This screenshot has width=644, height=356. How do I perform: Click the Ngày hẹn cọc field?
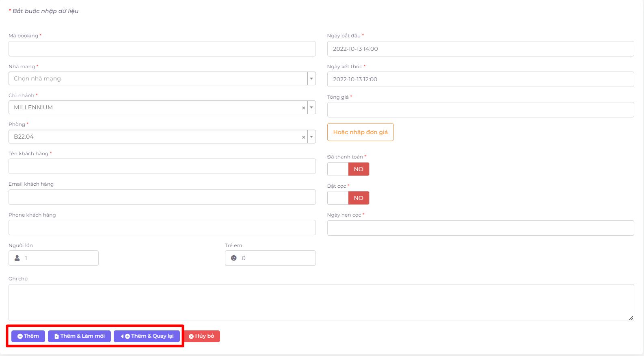pos(480,228)
